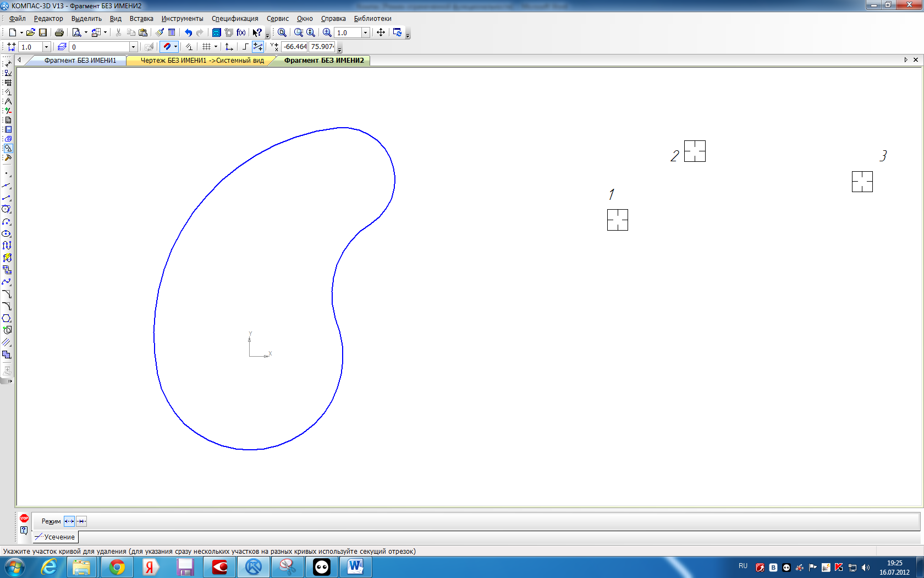Screen dimensions: 924x578
Task: Click the help button under STOP
Action: pyautogui.click(x=24, y=530)
